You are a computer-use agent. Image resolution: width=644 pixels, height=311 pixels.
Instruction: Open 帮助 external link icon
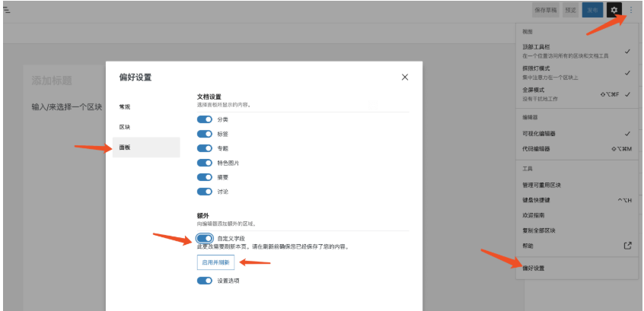pyautogui.click(x=627, y=246)
